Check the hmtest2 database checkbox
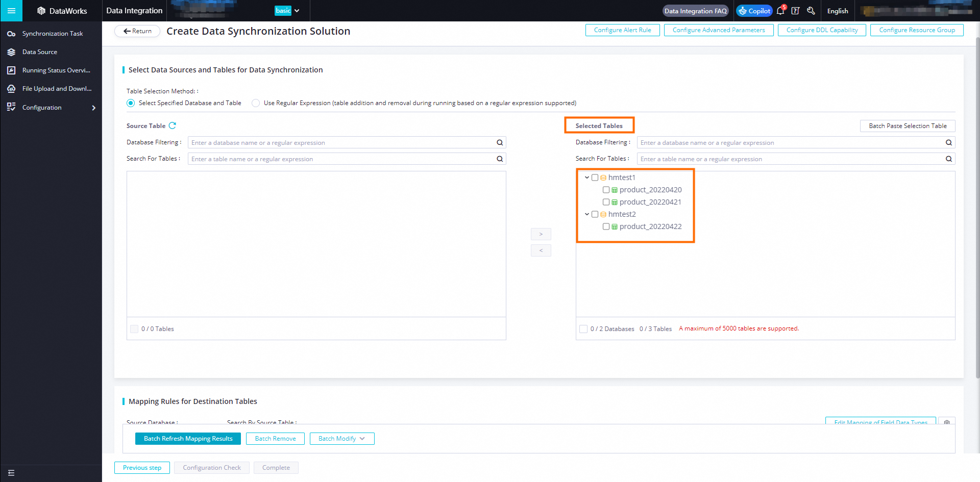Viewport: 980px width, 482px height. (595, 214)
